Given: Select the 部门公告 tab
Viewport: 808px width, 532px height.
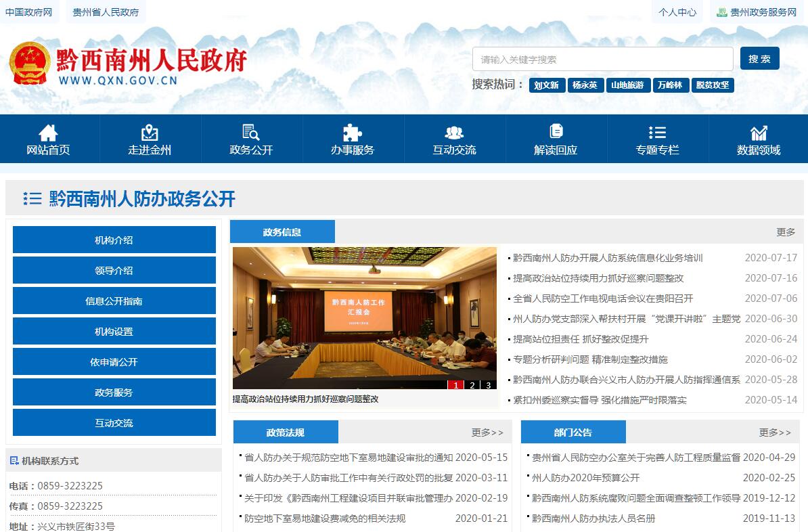Looking at the screenshot, I should pyautogui.click(x=573, y=432).
